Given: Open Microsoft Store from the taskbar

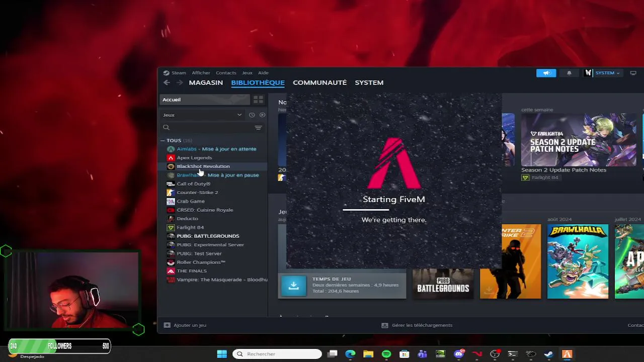Looking at the screenshot, I should click(x=405, y=354).
